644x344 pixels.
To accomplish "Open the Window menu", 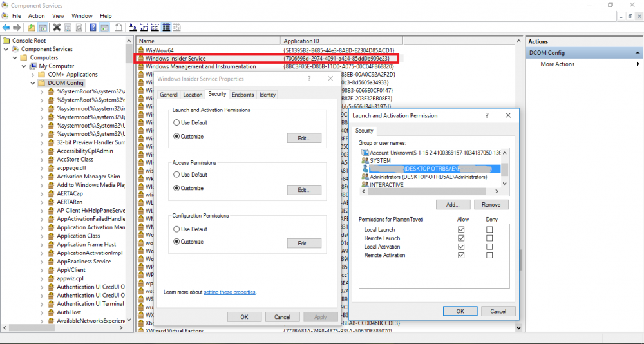I will 82,16.
